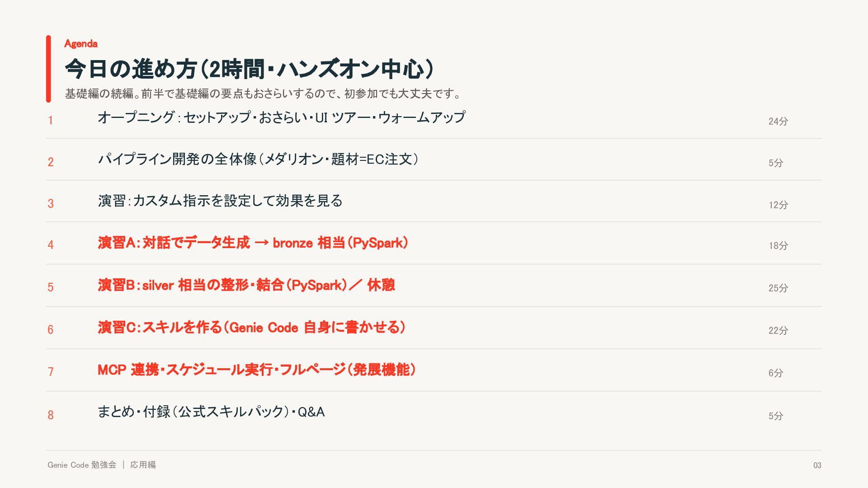Screen dimensions: 868x488
Task: Click the red item 演習B silver 相当
Action: pos(246,285)
